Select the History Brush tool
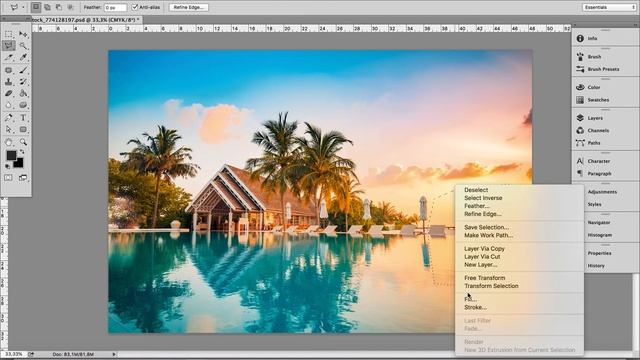The image size is (640, 360). [x=23, y=82]
